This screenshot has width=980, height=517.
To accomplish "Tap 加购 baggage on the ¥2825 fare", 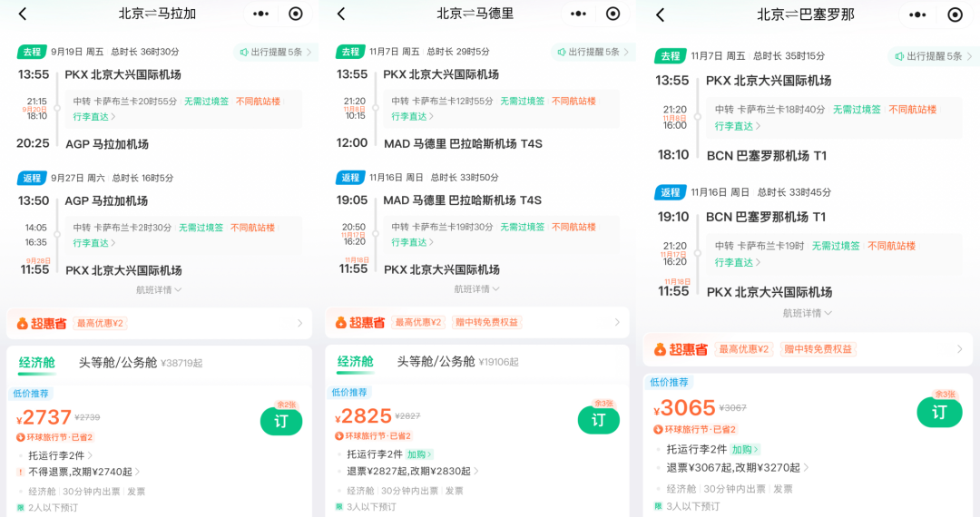I will pos(419,454).
